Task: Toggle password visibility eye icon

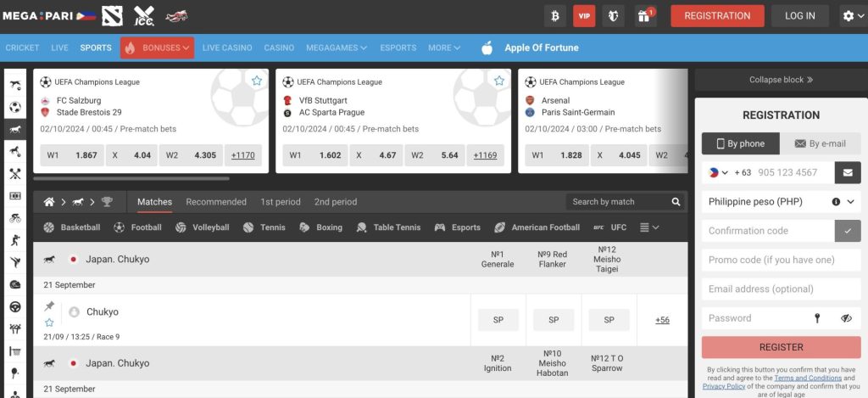Action: point(846,318)
